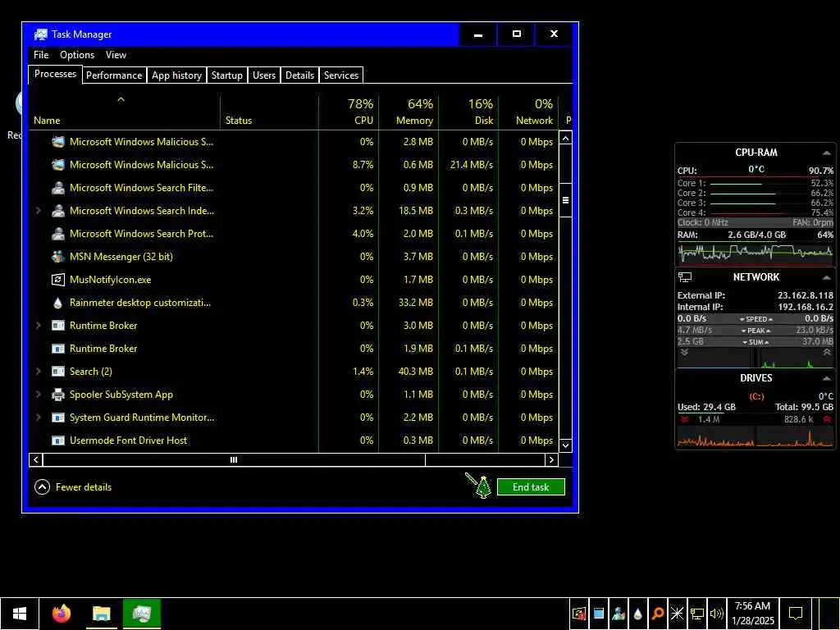Click the monitor icon in NETWORK widget
Image resolution: width=840 pixels, height=630 pixels.
685,277
